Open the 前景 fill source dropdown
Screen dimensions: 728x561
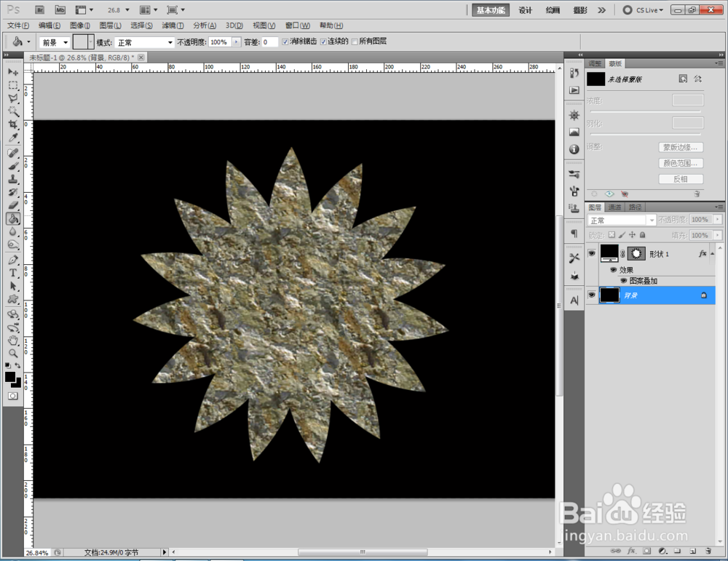(x=55, y=42)
